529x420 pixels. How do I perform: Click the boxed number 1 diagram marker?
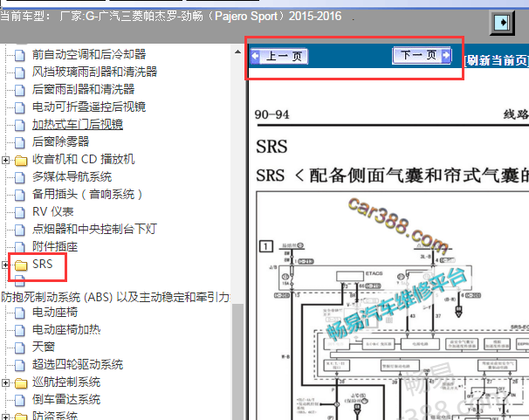(x=266, y=246)
